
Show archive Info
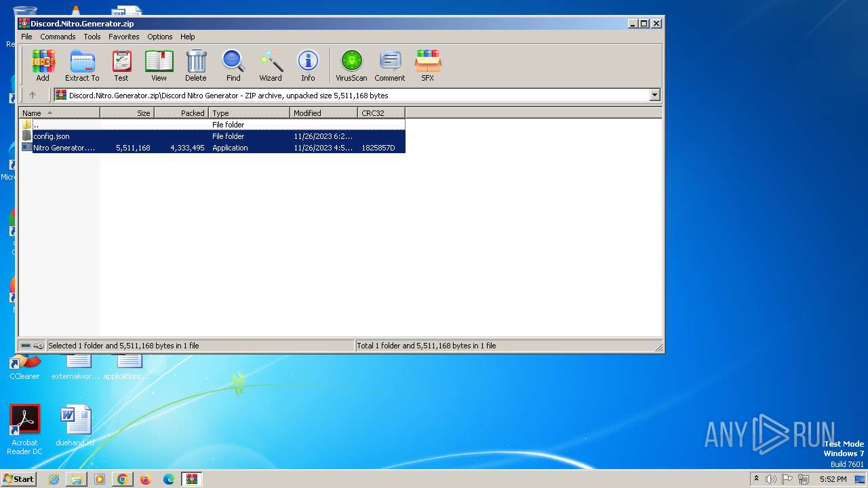tap(308, 66)
